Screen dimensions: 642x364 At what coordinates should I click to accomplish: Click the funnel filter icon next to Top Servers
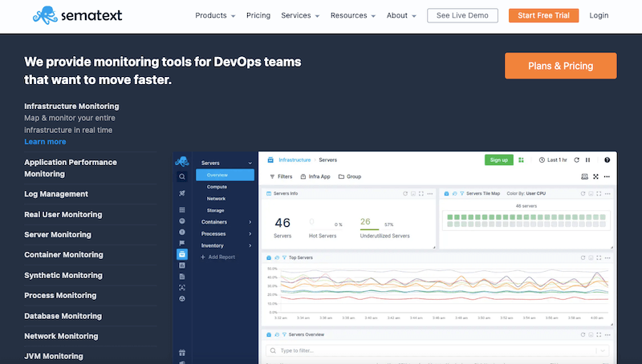point(284,257)
